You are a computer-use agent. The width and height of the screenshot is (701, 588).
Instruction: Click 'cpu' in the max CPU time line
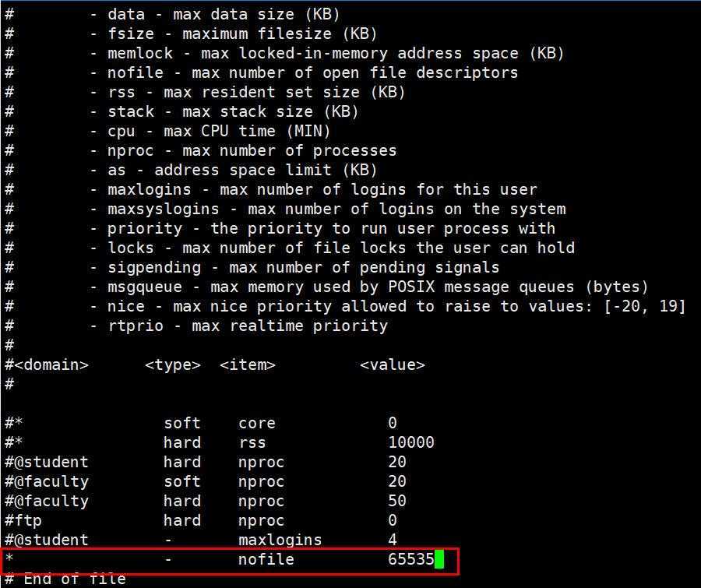coord(122,132)
